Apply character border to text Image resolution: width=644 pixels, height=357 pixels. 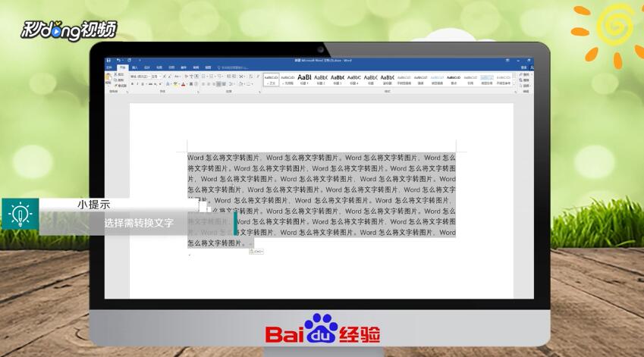click(x=196, y=77)
